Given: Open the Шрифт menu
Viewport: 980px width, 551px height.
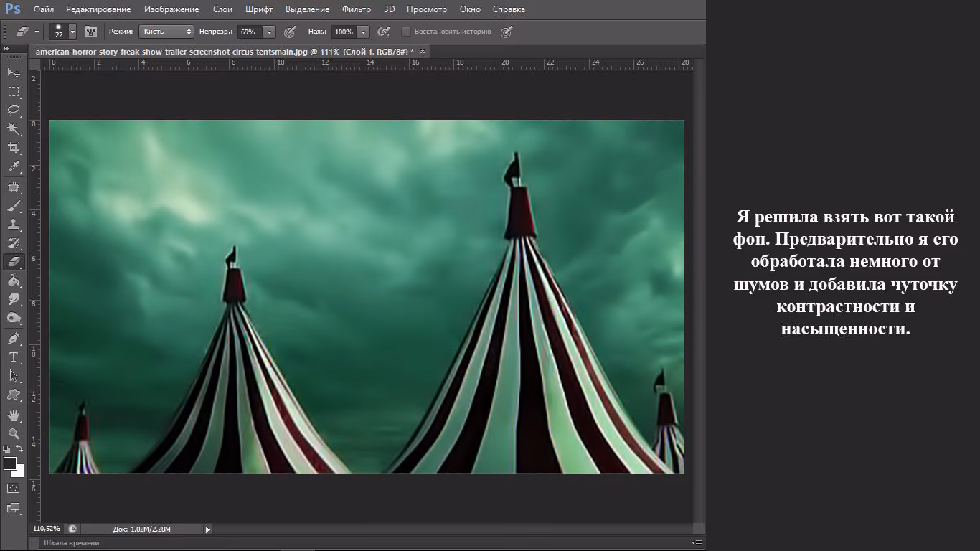Looking at the screenshot, I should click(258, 9).
